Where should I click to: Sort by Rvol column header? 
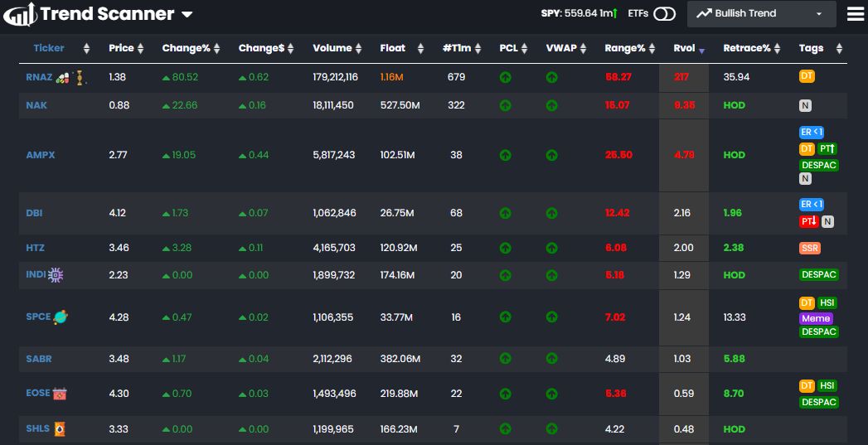point(689,48)
